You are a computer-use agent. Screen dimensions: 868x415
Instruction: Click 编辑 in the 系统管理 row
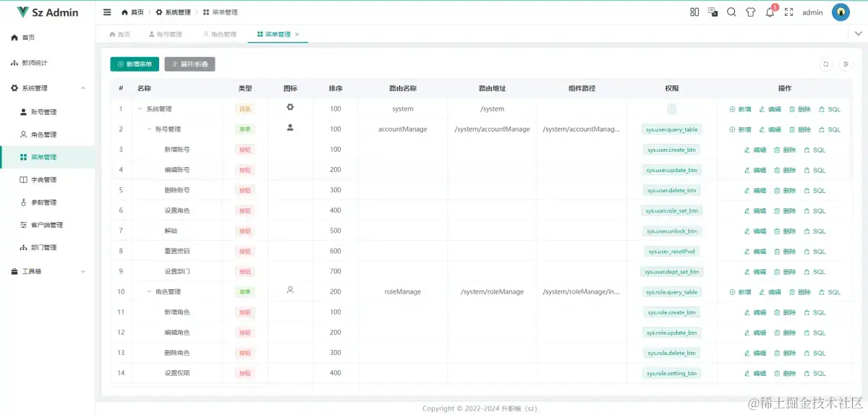click(770, 109)
